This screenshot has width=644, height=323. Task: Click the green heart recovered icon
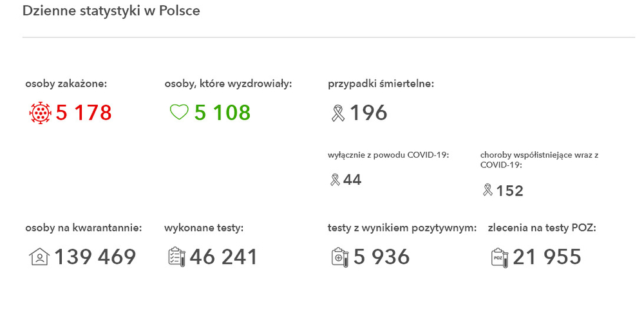tap(178, 113)
